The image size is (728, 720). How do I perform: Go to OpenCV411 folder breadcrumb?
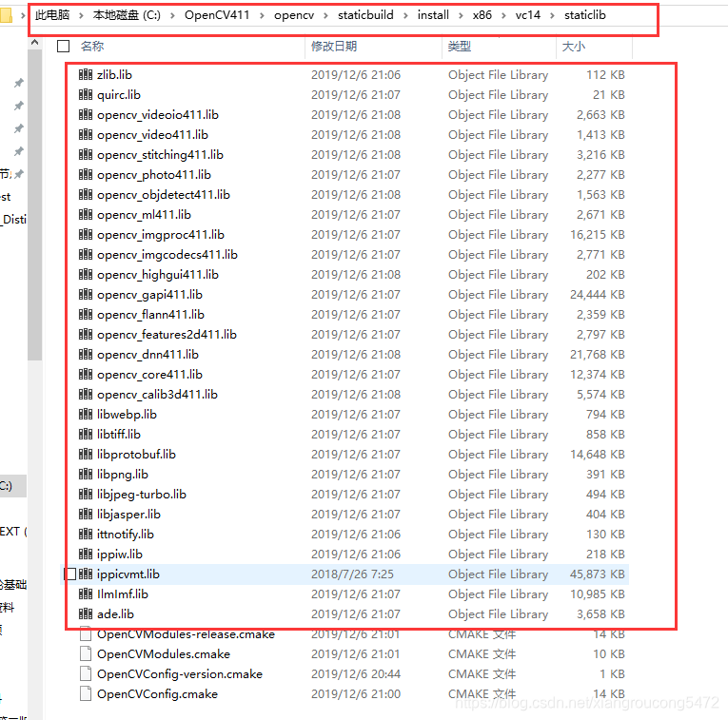pyautogui.click(x=217, y=15)
